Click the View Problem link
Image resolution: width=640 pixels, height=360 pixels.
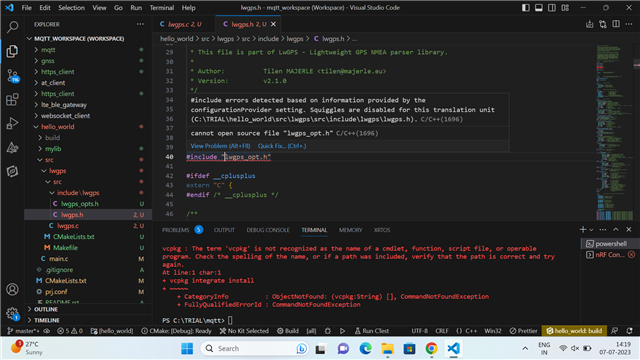click(x=220, y=146)
